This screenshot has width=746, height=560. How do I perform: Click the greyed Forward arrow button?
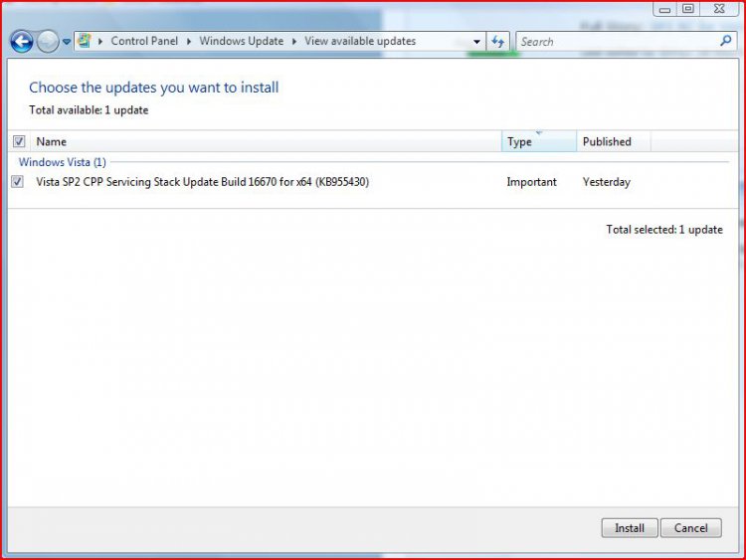click(x=48, y=42)
